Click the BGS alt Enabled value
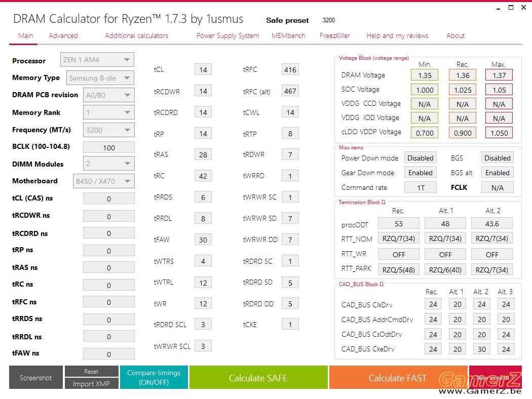The width and height of the screenshot is (532, 399). click(x=498, y=173)
